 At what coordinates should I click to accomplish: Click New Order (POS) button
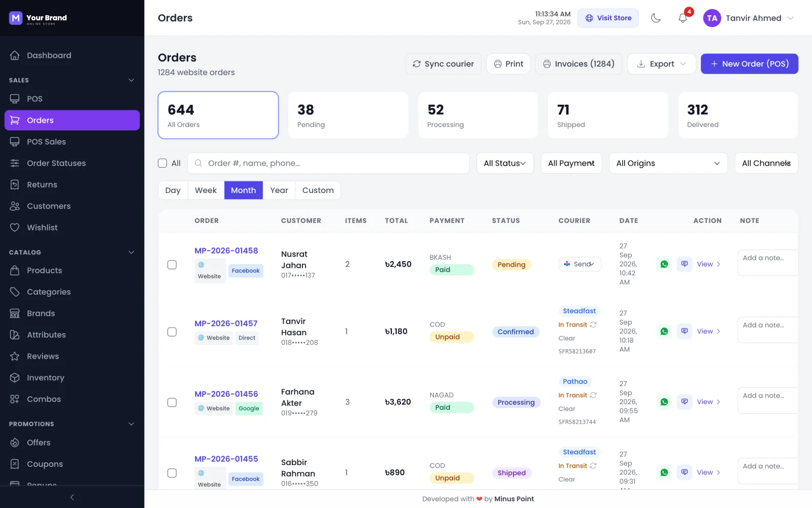(x=750, y=64)
